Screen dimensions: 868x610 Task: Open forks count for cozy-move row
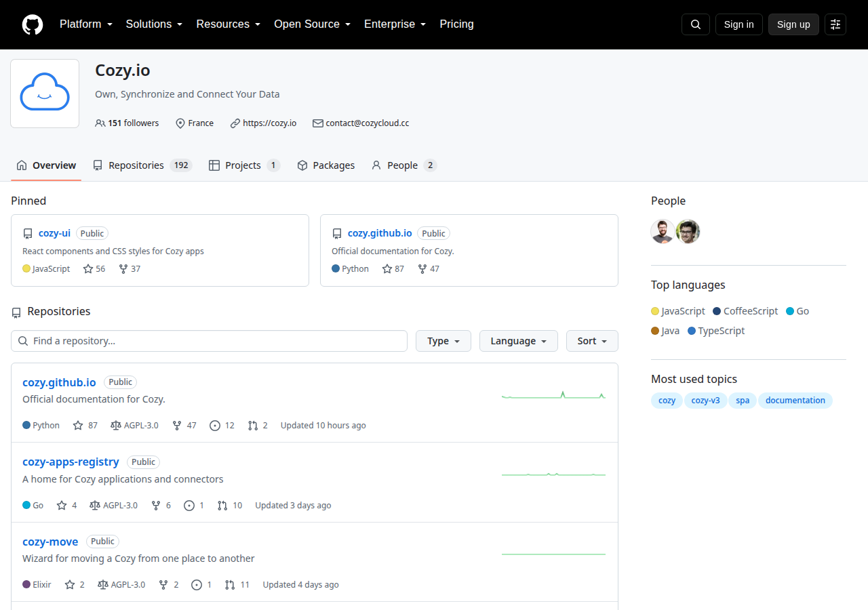click(169, 585)
